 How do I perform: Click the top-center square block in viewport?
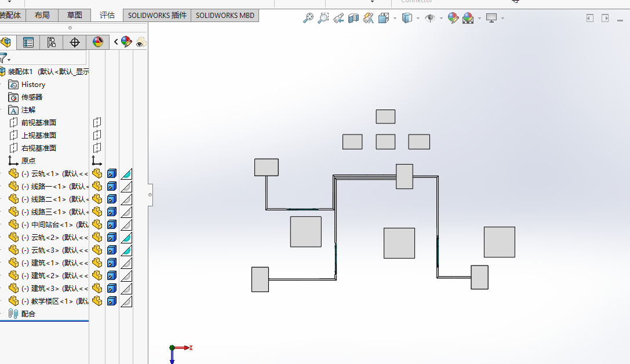(x=385, y=117)
